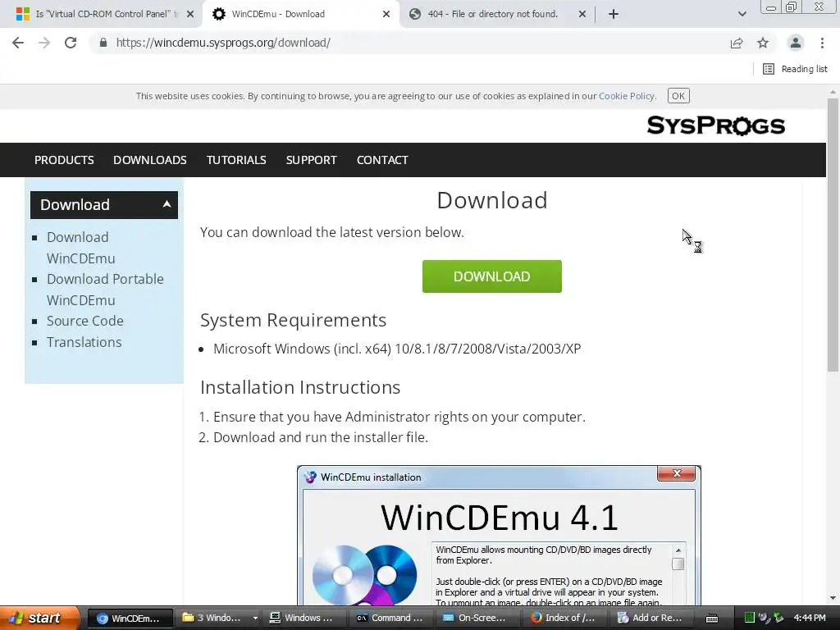Switch to Add or Remove Programs taskbar button
Image resolution: width=840 pixels, height=630 pixels.
pyautogui.click(x=651, y=618)
